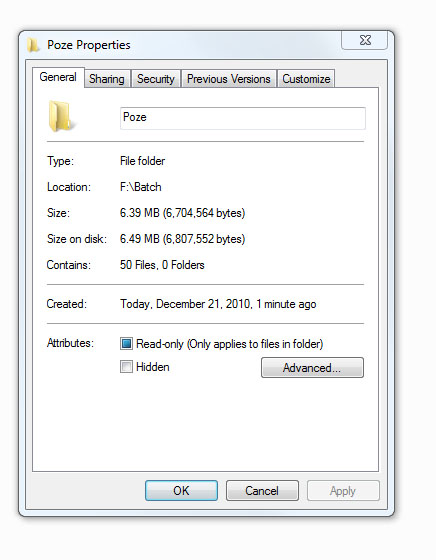This screenshot has height=560, width=436.
Task: Click the large Poze folder icon
Action: click(61, 116)
